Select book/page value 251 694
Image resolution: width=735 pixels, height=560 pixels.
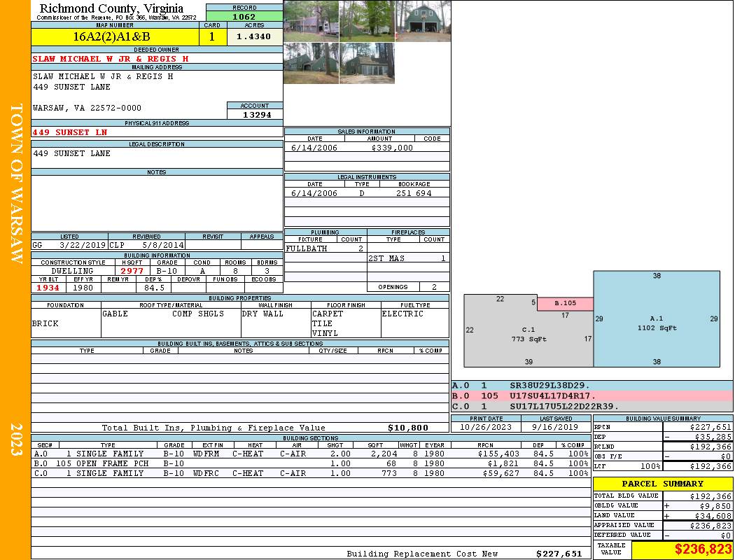pos(414,193)
